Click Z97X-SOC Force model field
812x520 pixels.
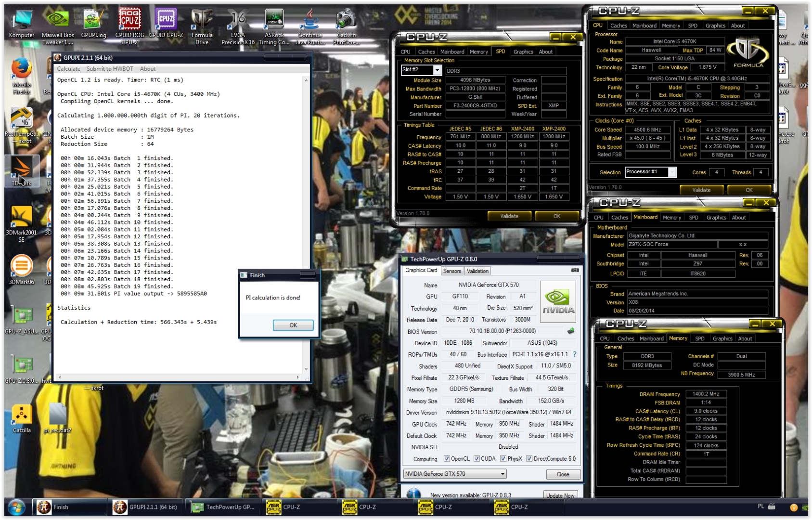coord(672,244)
